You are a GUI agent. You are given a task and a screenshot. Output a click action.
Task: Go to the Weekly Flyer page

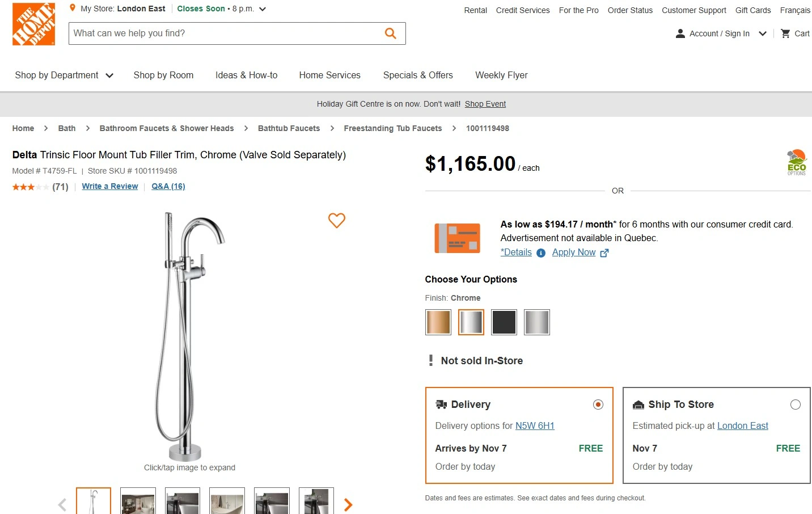tap(501, 75)
